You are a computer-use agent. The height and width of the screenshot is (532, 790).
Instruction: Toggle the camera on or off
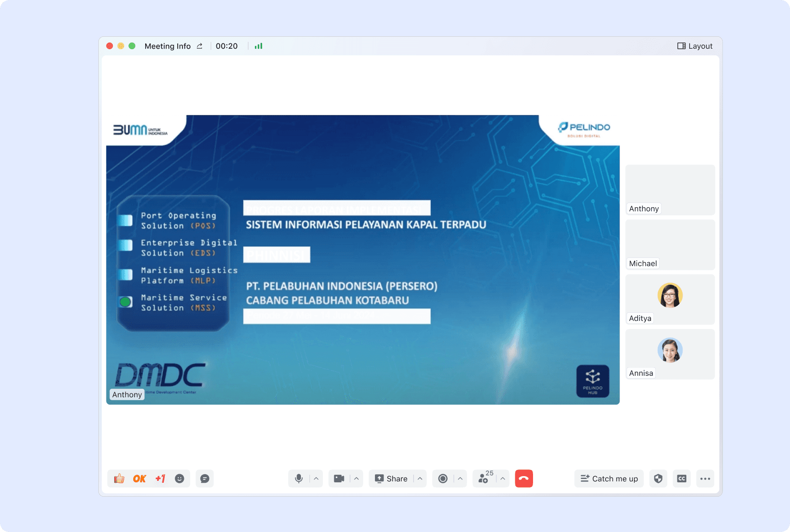pyautogui.click(x=339, y=479)
